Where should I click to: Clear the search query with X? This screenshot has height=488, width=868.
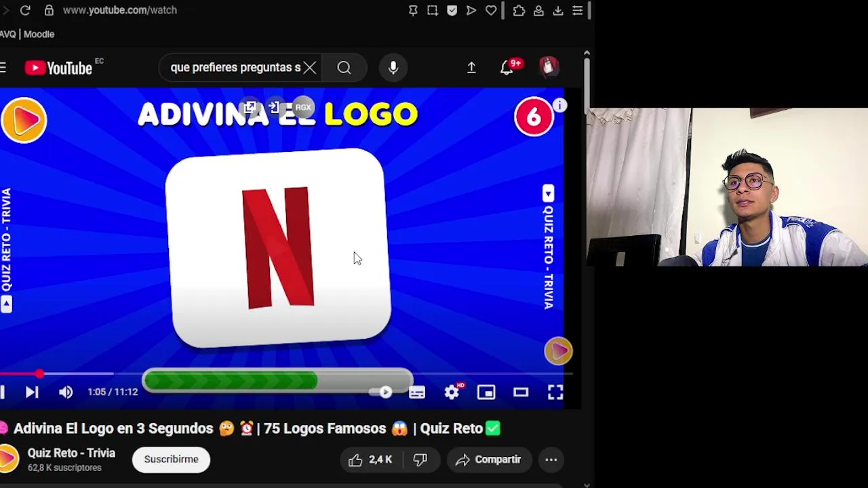point(310,68)
